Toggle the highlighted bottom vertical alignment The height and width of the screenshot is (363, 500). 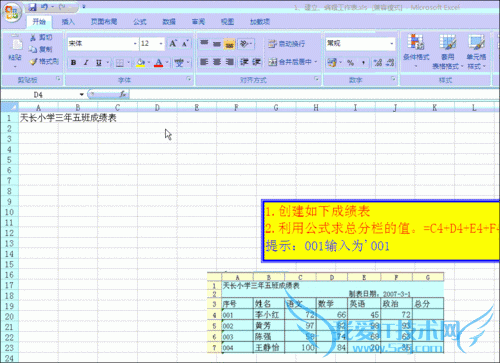[x=229, y=43]
